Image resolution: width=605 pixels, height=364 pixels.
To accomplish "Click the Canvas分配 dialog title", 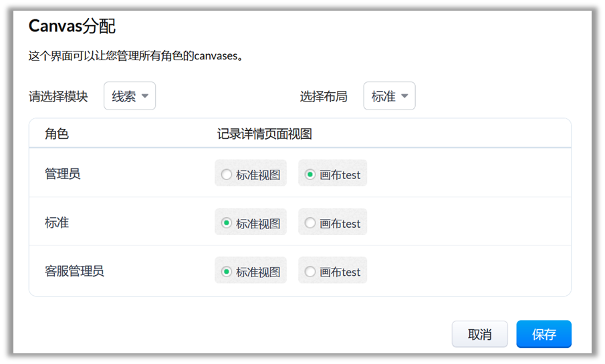I will pyautogui.click(x=72, y=26).
